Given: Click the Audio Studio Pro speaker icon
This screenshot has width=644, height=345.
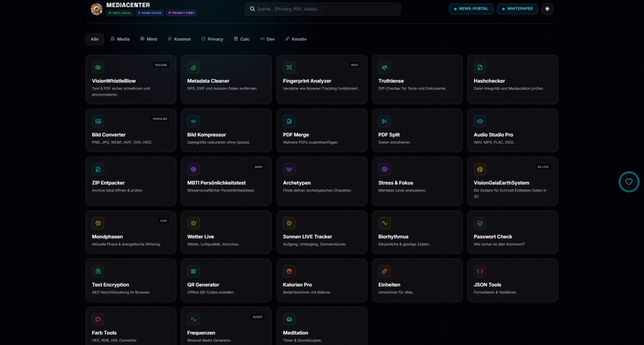Looking at the screenshot, I should click(480, 121).
